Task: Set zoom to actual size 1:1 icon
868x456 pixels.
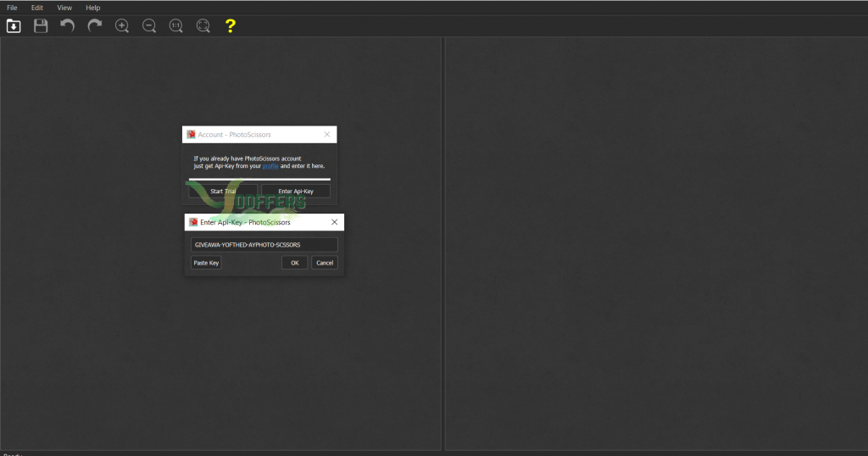Action: pos(176,26)
